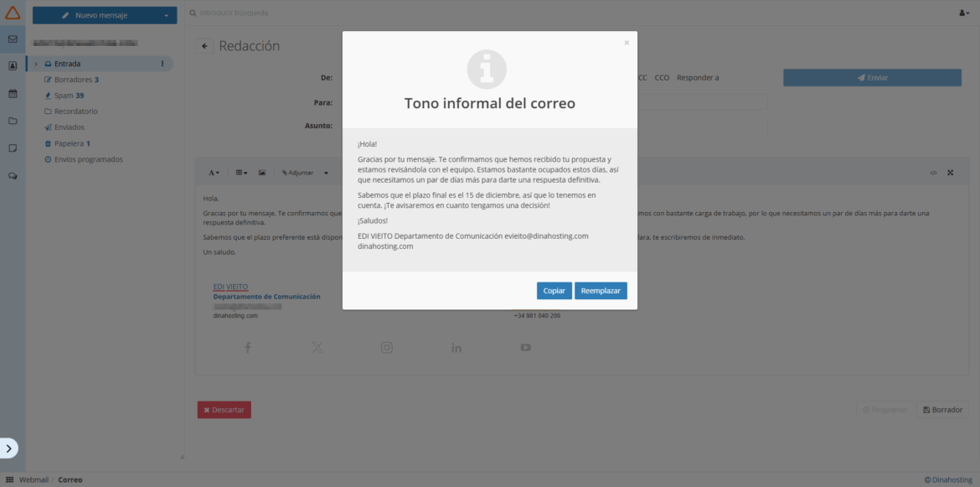The height and width of the screenshot is (487, 980).
Task: Open the Adjuntar dropdown arrow
Action: pyautogui.click(x=325, y=172)
